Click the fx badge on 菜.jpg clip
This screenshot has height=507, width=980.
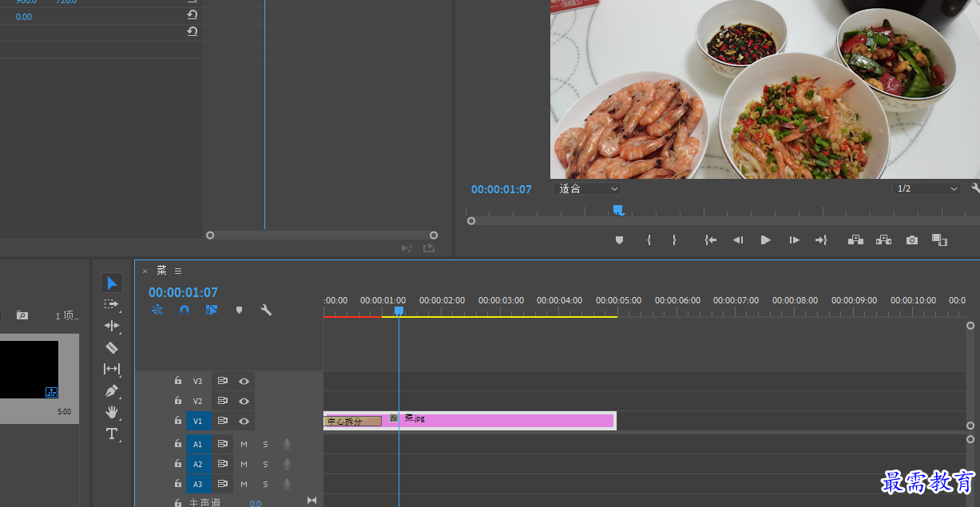tap(394, 418)
